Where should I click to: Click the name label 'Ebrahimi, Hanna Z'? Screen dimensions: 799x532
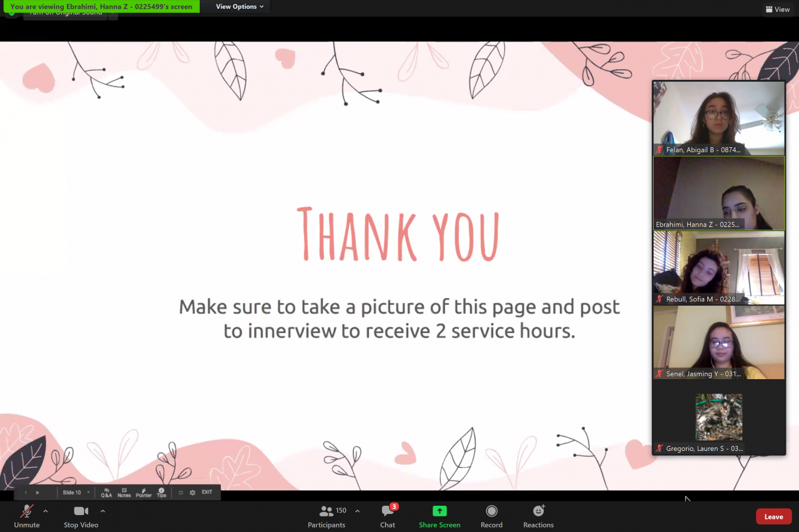[x=698, y=225]
